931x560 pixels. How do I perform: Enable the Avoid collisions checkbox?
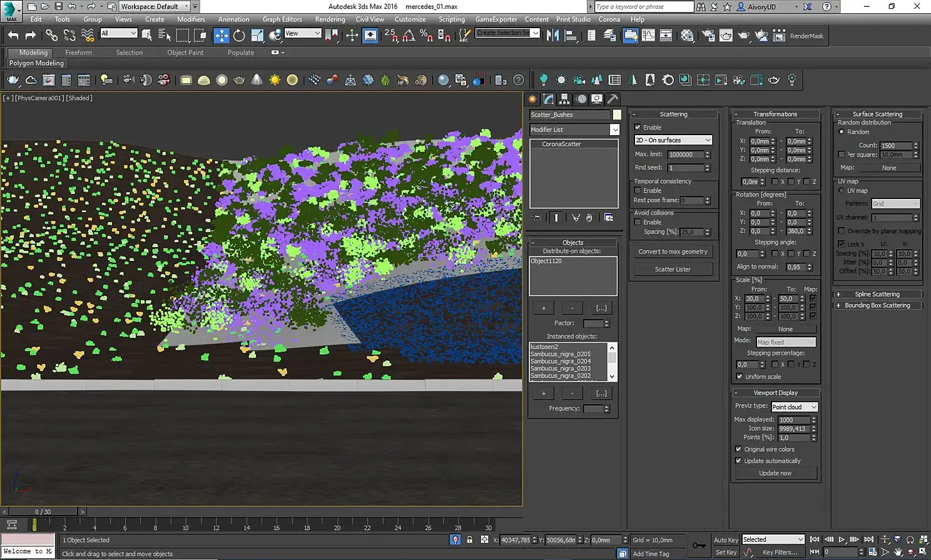coord(638,222)
